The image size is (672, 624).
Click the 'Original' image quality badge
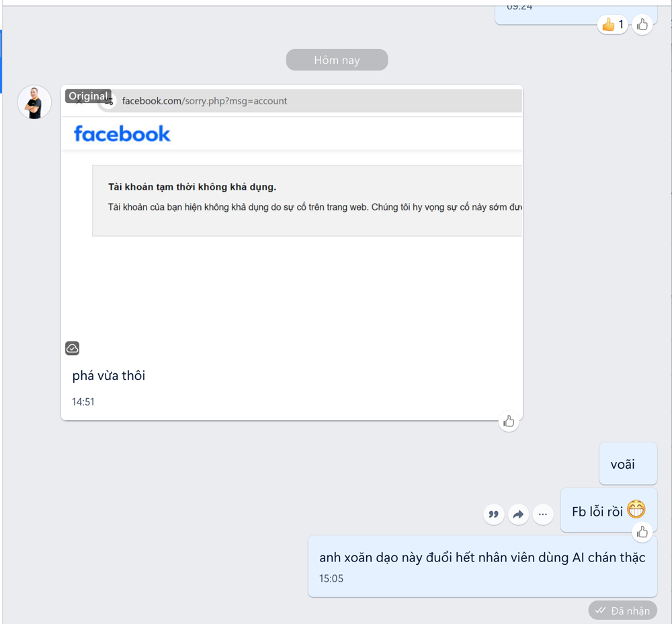(88, 96)
